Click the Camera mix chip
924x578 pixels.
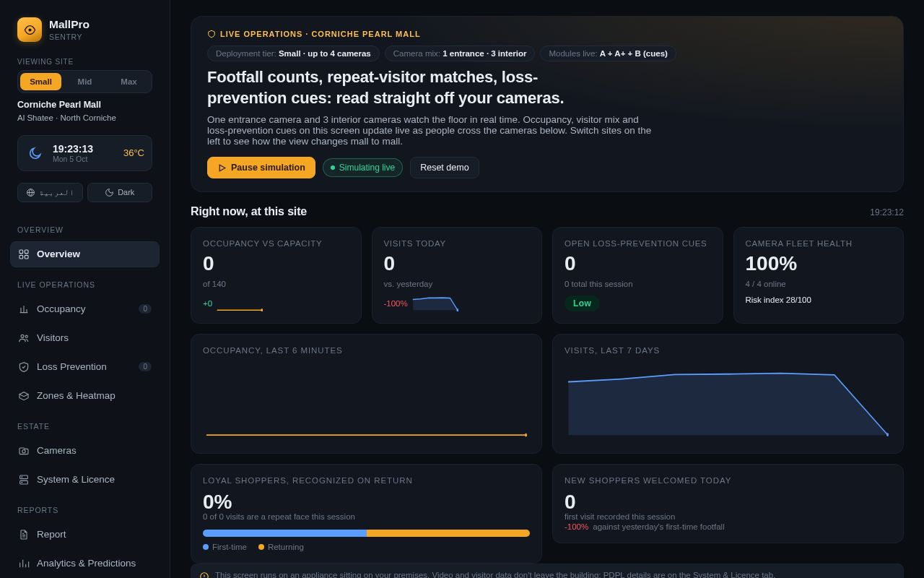coord(460,53)
